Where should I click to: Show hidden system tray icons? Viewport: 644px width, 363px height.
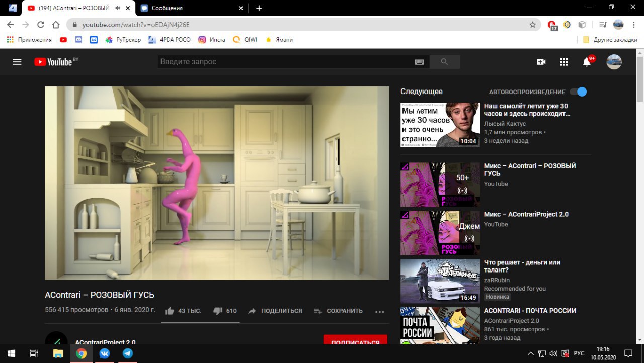[531, 353]
